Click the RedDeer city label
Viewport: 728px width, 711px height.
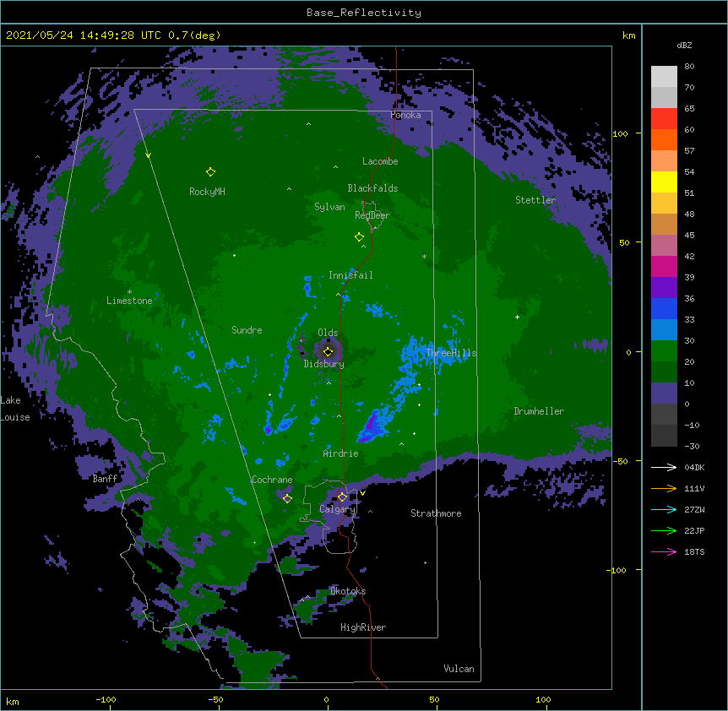pyautogui.click(x=372, y=215)
